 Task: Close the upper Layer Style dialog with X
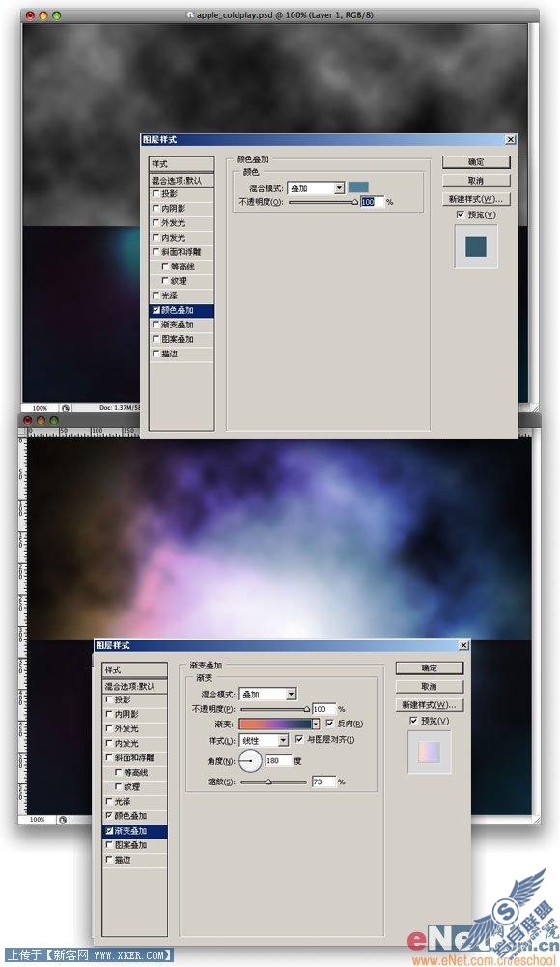pos(510,140)
